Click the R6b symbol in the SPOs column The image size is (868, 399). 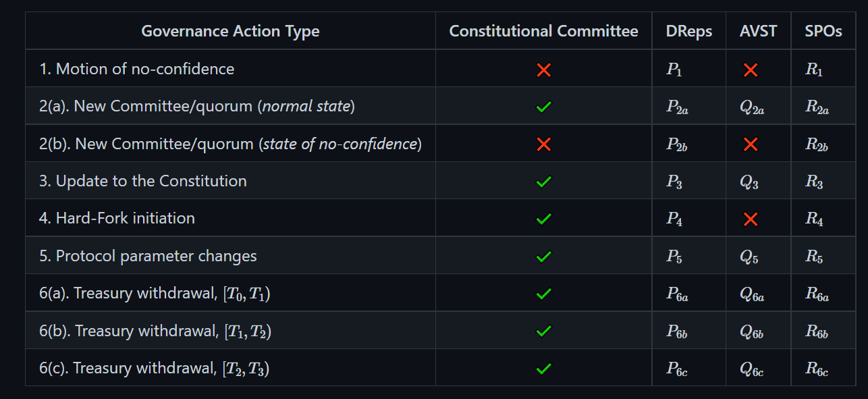pos(817,331)
